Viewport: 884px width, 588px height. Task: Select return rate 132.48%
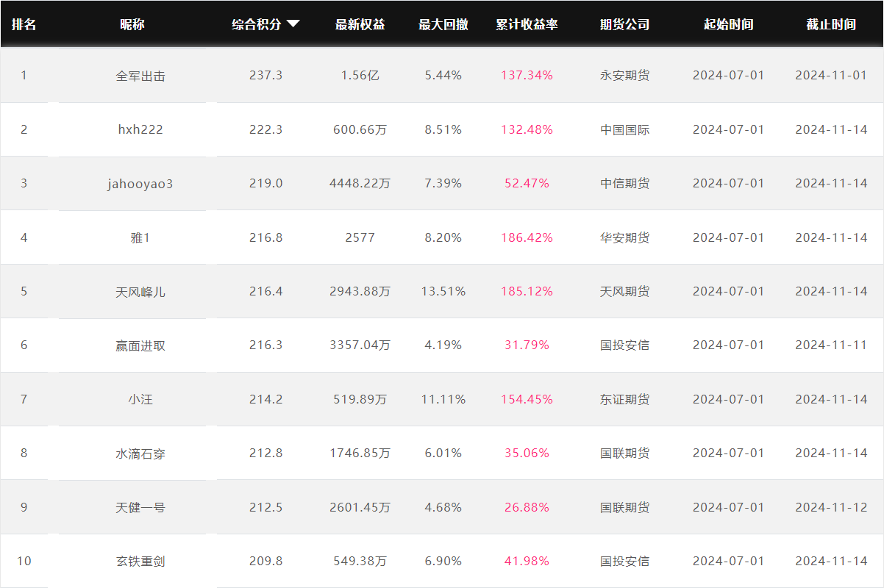[527, 129]
